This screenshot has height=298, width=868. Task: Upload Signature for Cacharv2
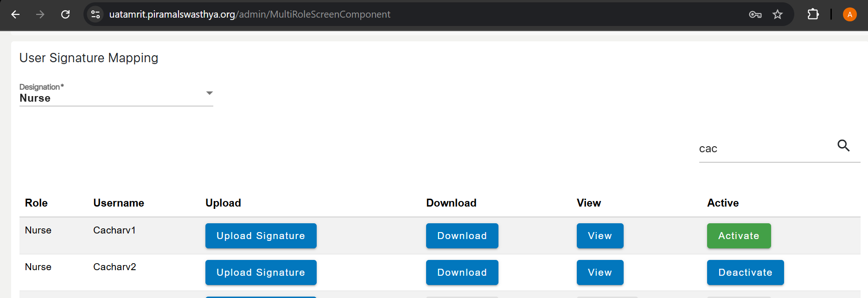click(261, 272)
